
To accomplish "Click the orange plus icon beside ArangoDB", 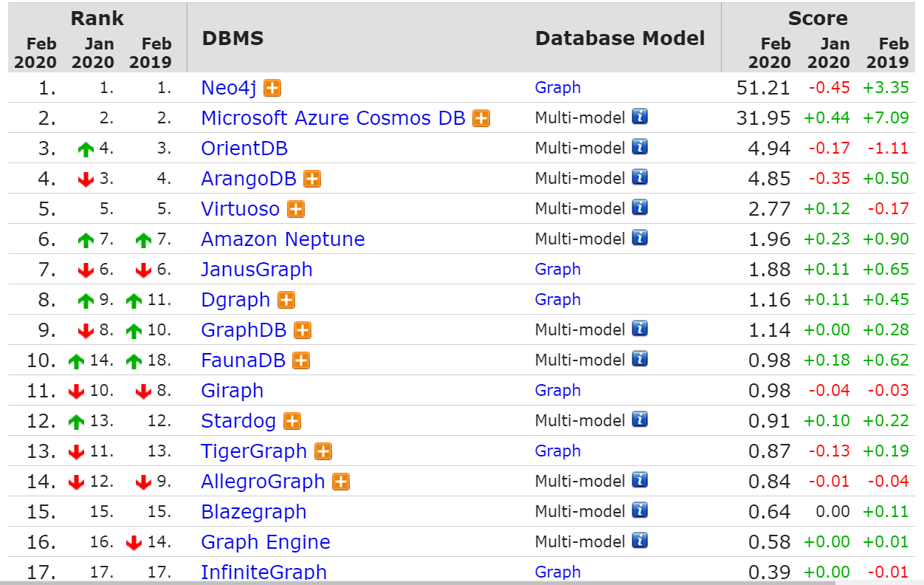I will pos(312,179).
